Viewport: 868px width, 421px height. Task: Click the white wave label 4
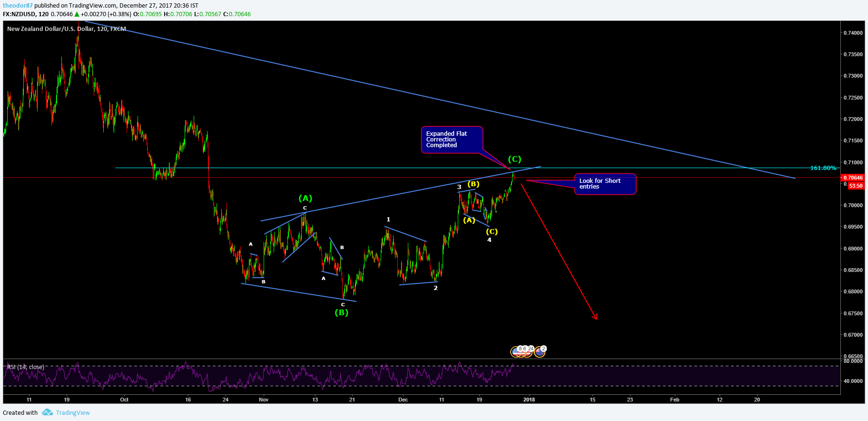(489, 240)
